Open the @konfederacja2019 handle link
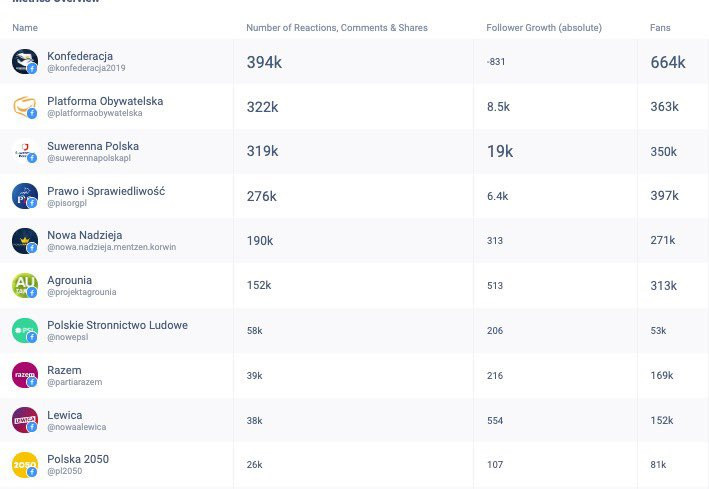The width and height of the screenshot is (709, 489). [x=86, y=68]
